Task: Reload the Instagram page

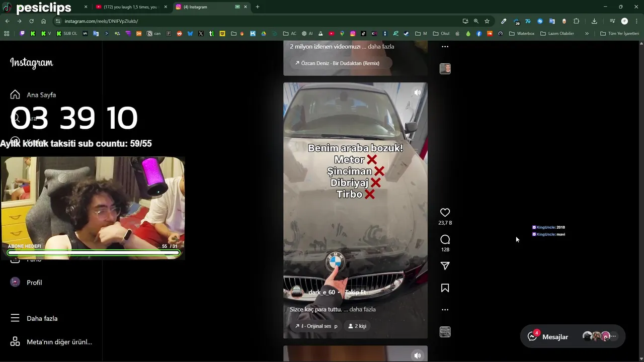Action: (x=31, y=21)
